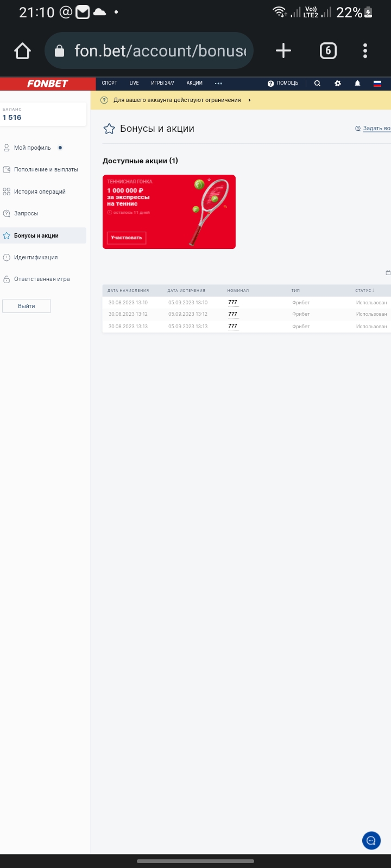This screenshot has width=391, height=868.
Task: Click the question icon in restrictions banner
Action: click(x=104, y=100)
